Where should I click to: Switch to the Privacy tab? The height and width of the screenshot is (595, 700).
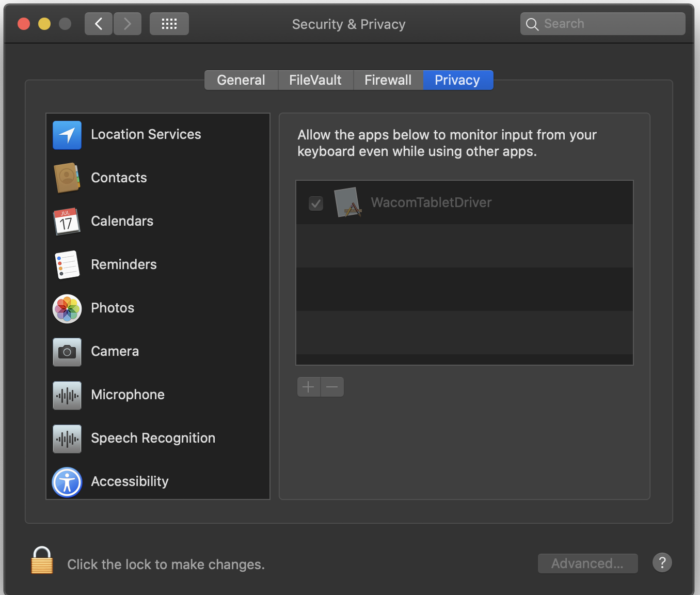(x=457, y=80)
